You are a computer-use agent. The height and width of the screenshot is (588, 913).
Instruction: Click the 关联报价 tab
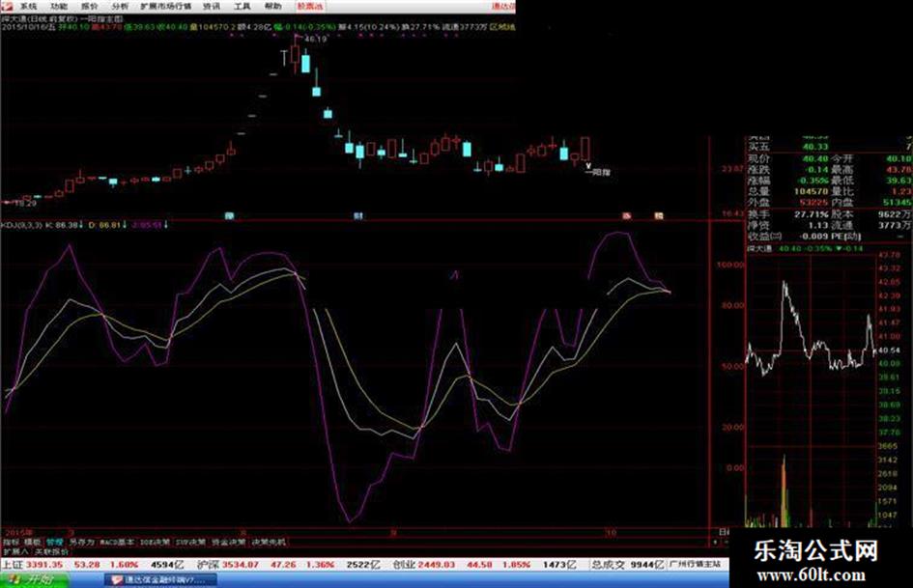(51, 551)
